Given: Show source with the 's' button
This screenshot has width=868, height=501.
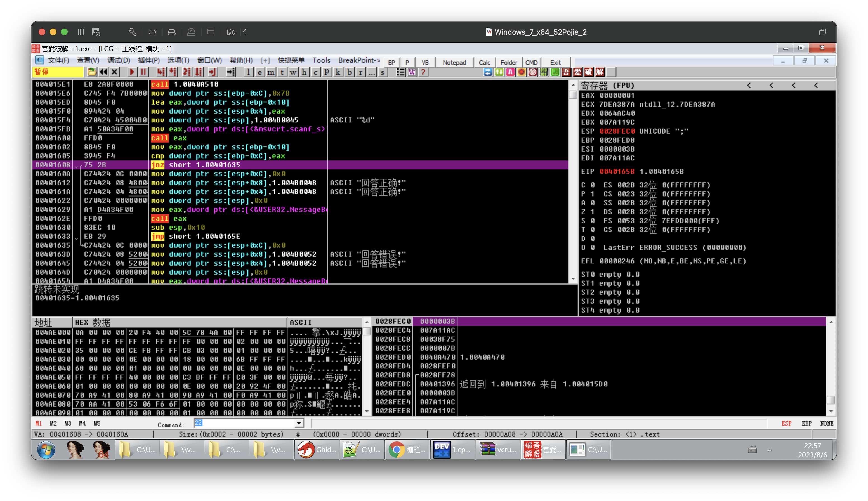Looking at the screenshot, I should click(382, 72).
